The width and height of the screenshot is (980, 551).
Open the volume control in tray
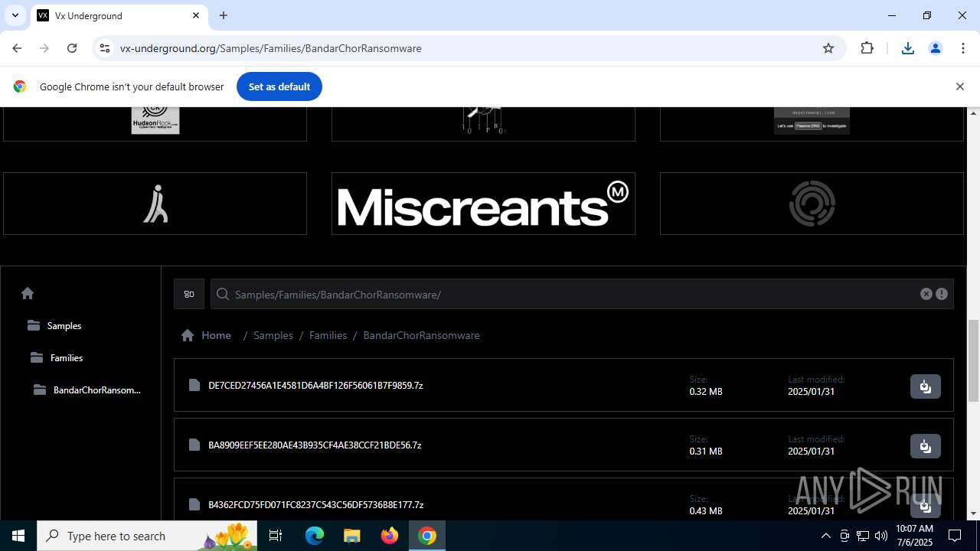tap(880, 536)
